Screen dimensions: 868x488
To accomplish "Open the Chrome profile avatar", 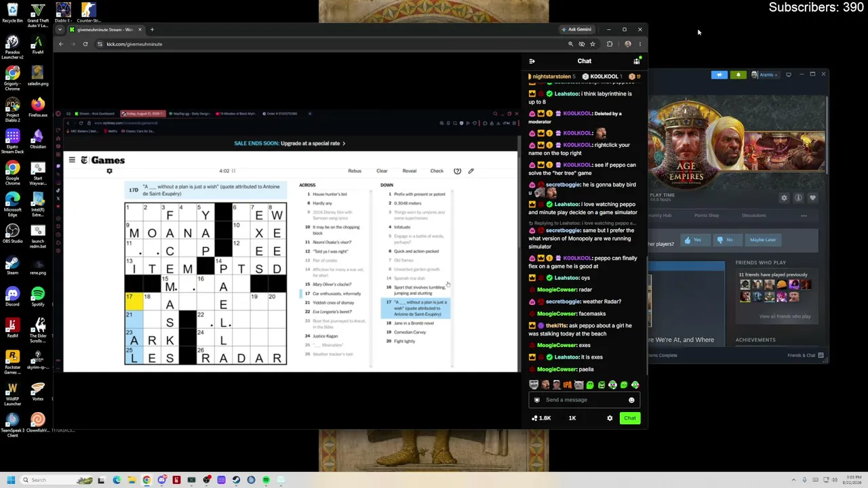I will tap(628, 44).
